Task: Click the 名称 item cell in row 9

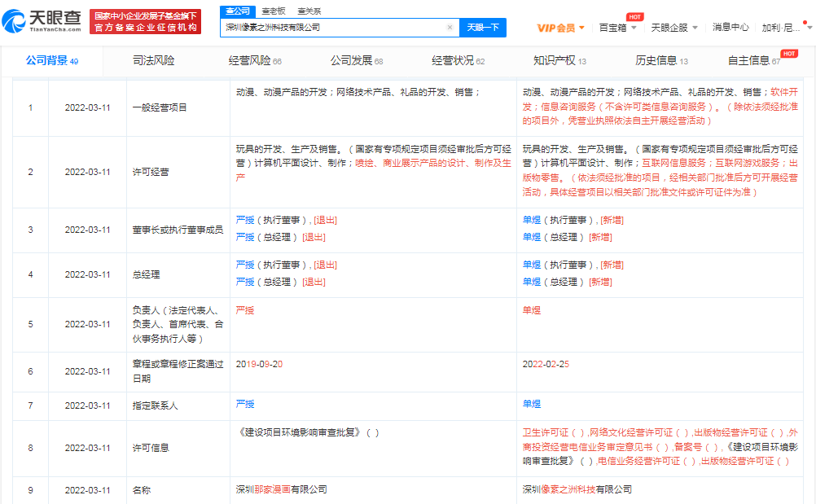Action: 178,490
